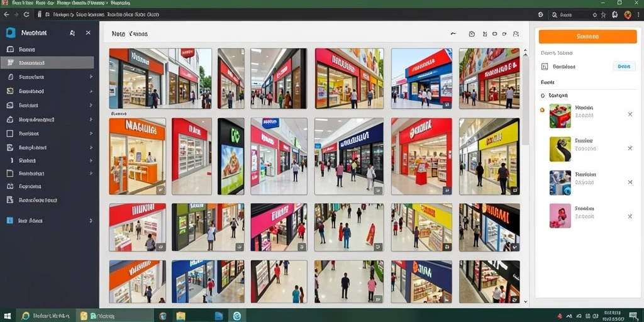Open thumbnail with pink storefront sign
This screenshot has height=322, width=644.
coord(279,227)
